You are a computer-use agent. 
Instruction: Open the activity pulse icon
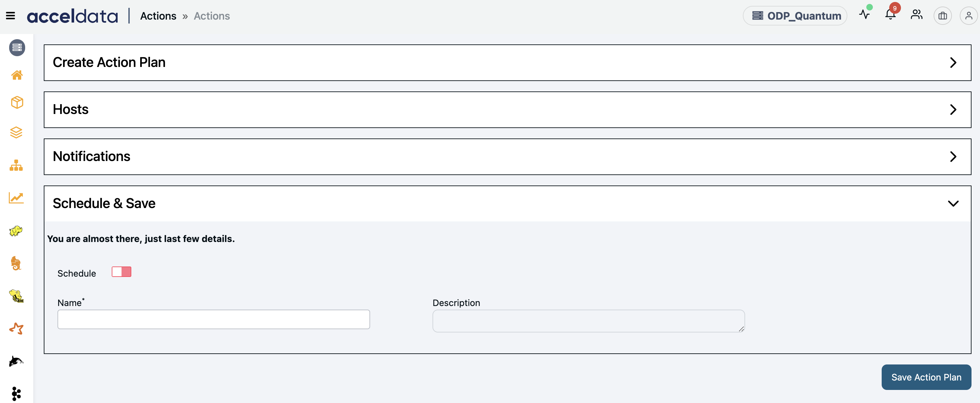[864, 15]
